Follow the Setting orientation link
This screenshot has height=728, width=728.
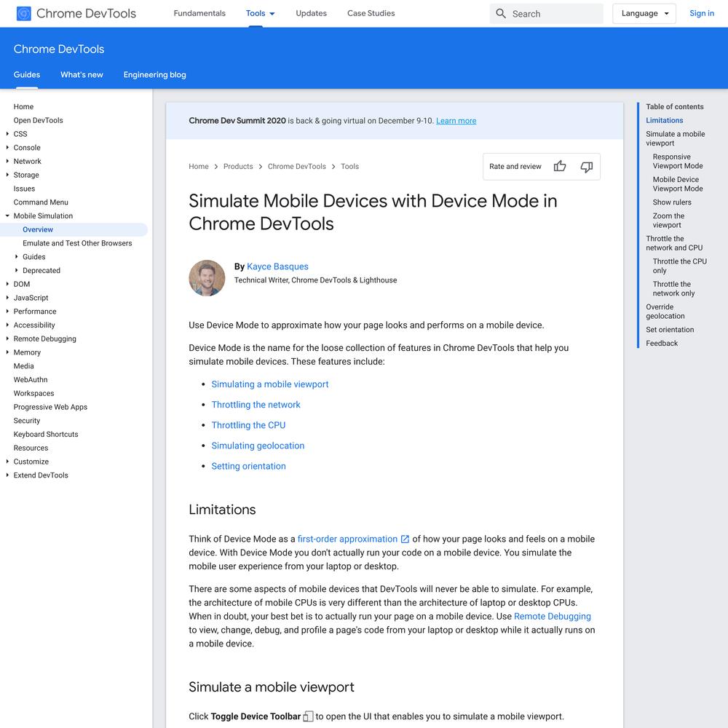[248, 466]
